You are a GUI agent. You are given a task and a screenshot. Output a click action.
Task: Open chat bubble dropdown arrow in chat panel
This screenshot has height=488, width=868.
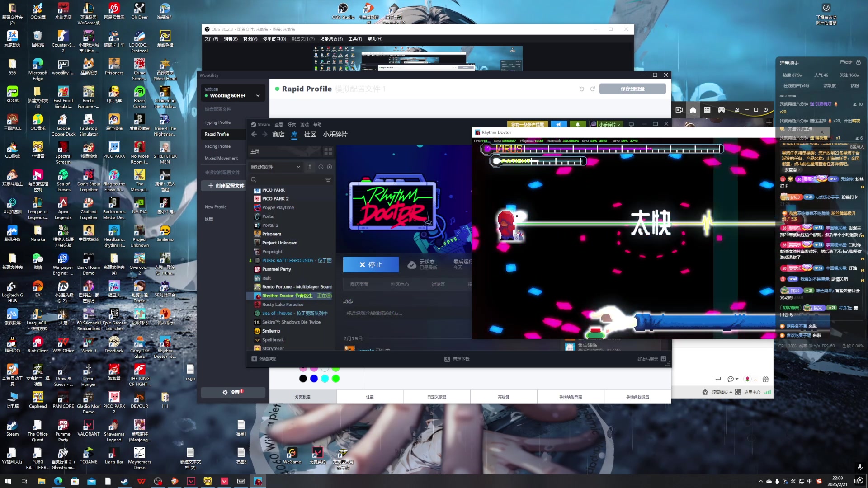[737, 379]
